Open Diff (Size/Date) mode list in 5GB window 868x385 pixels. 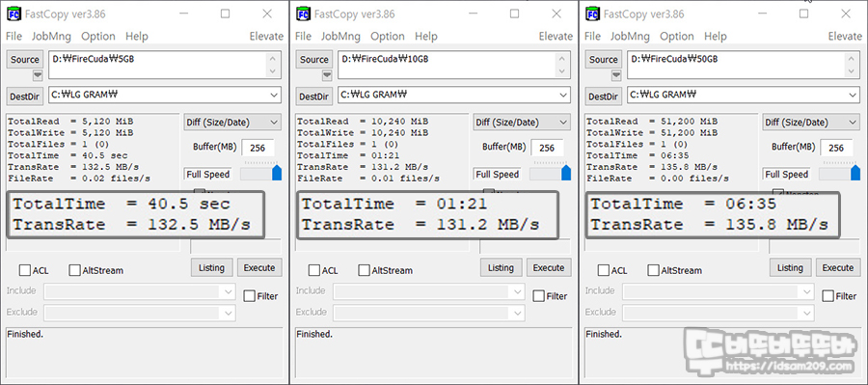231,123
